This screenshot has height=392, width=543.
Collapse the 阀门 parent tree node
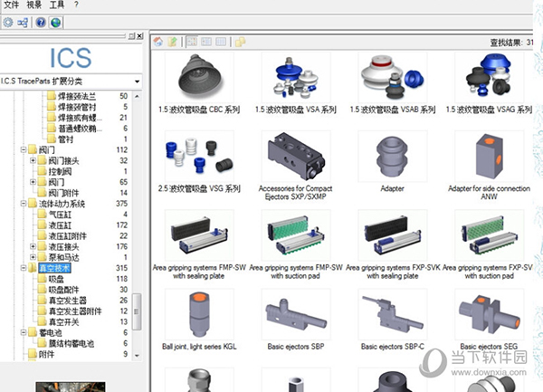click(24, 150)
